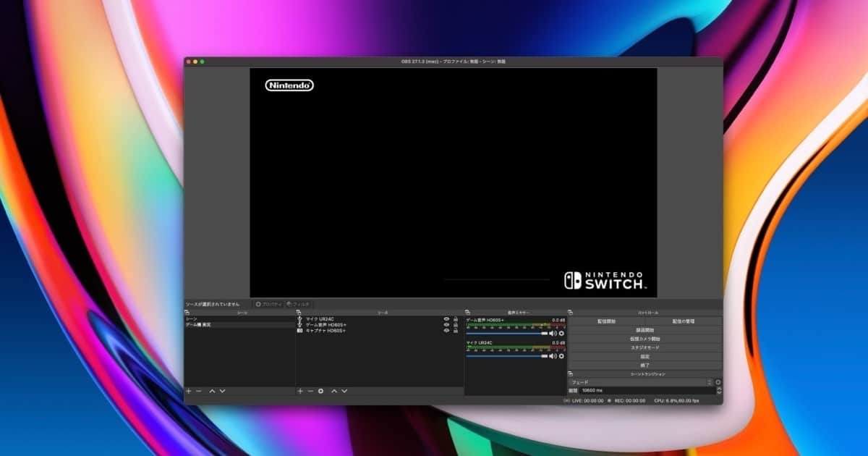
Task: Adjust the マイク UR24C volume slider
Action: (507, 356)
